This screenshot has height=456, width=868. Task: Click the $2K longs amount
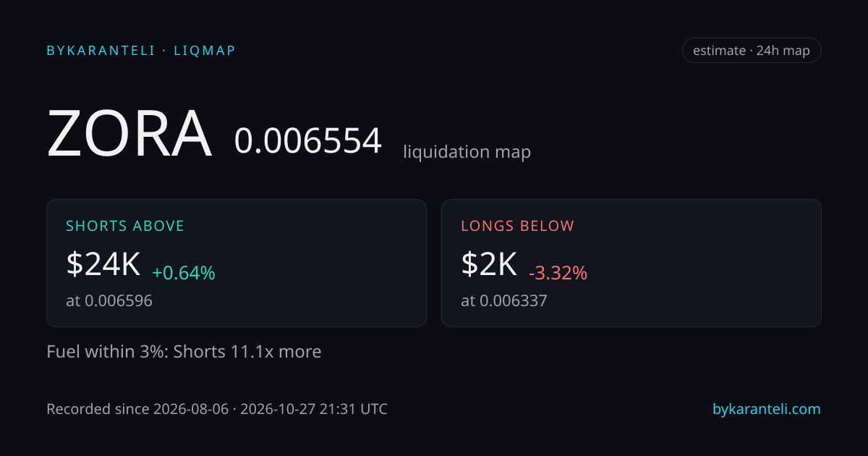tap(489, 264)
